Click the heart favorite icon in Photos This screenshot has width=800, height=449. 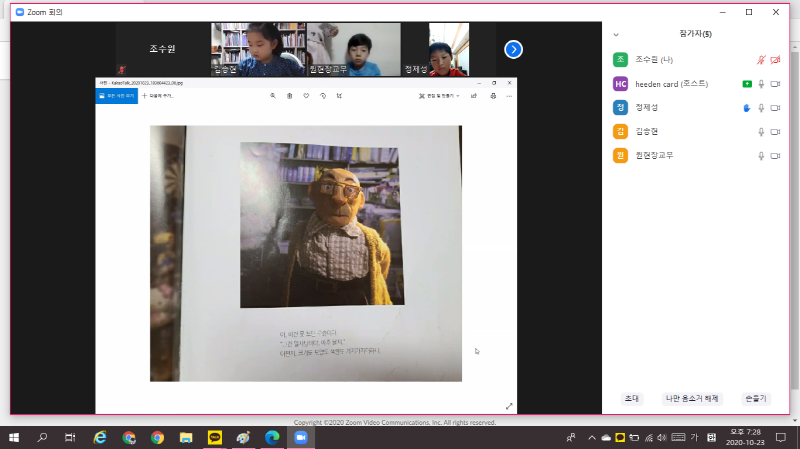(x=306, y=96)
